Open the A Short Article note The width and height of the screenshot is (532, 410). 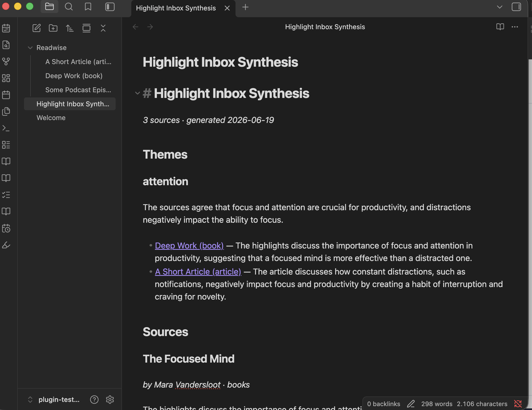78,62
